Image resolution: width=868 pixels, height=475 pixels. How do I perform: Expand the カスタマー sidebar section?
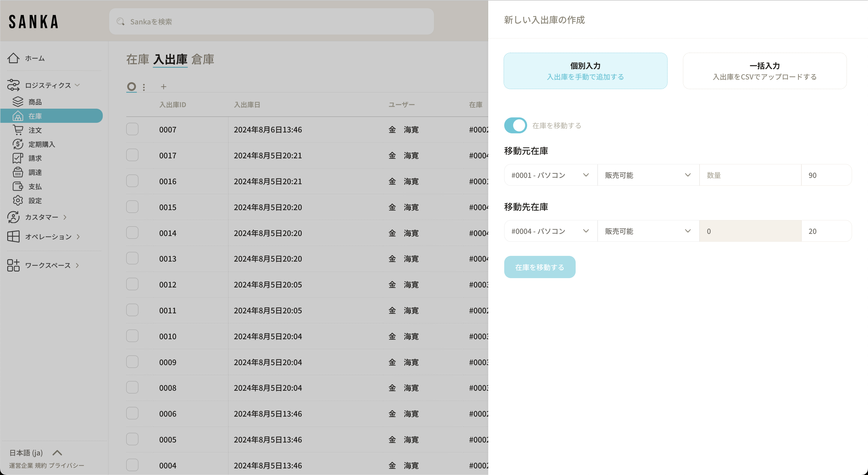tap(42, 217)
